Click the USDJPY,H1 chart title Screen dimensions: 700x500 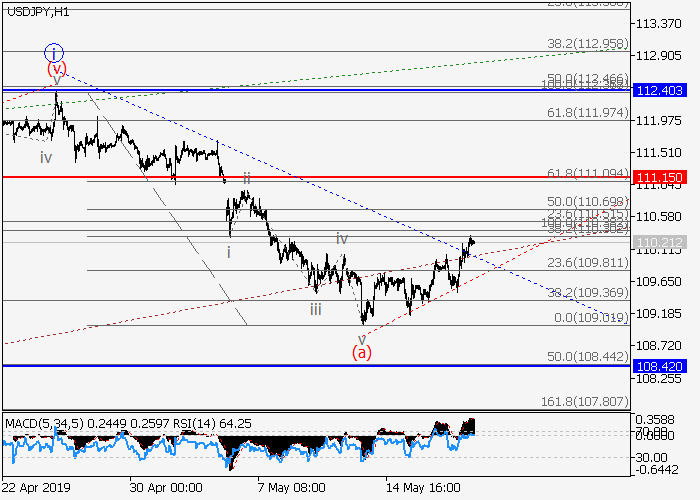pos(36,10)
